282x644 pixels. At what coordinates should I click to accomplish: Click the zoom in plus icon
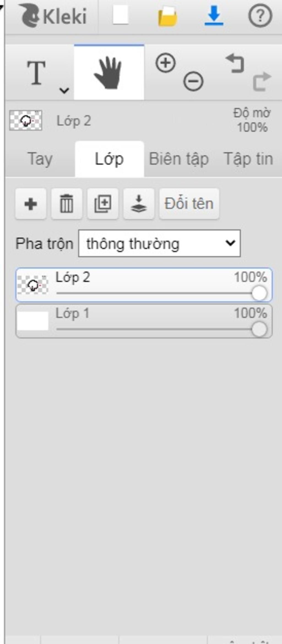166,63
